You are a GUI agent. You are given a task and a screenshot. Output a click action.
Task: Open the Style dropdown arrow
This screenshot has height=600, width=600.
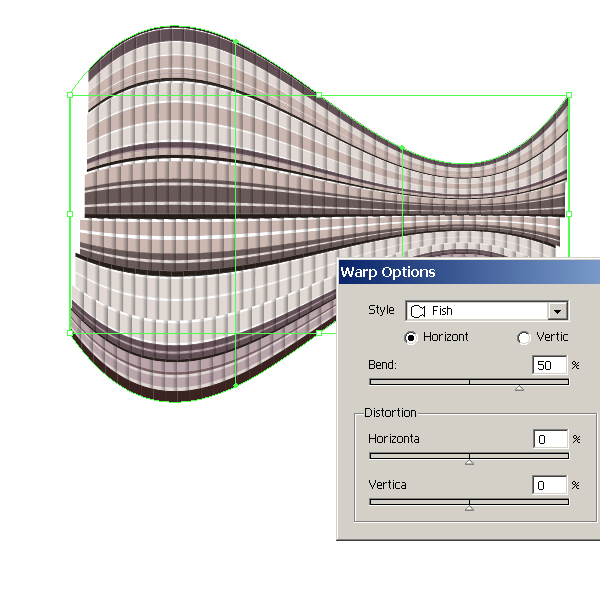(557, 311)
